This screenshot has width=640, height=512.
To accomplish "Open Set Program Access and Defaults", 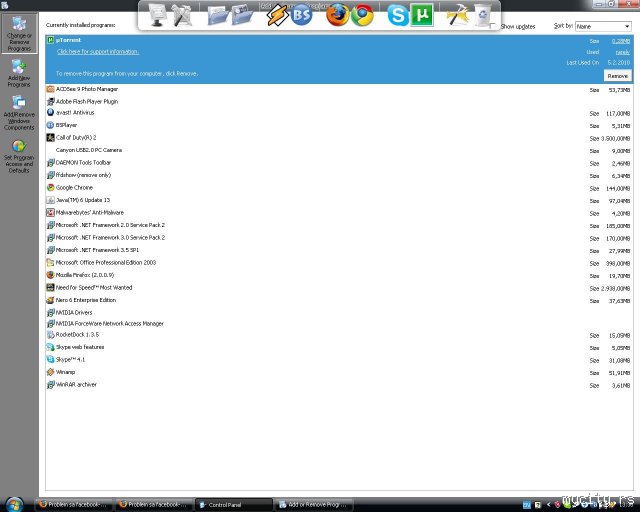I will point(19,156).
